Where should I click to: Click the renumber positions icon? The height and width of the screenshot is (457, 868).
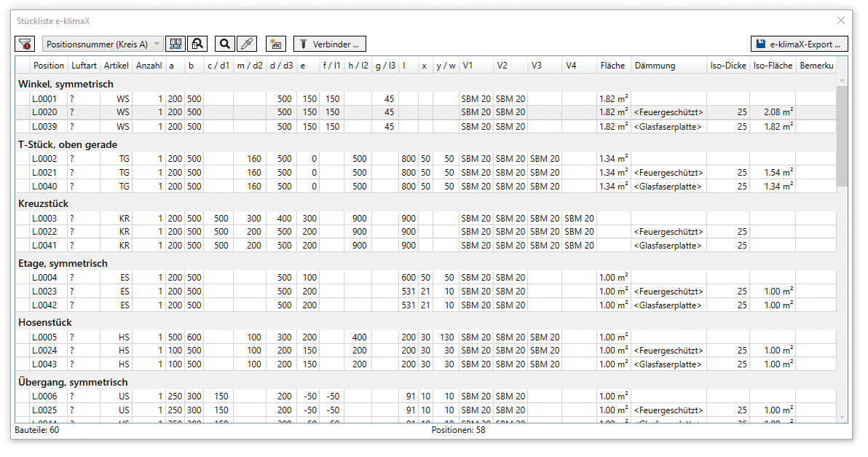[x=175, y=44]
